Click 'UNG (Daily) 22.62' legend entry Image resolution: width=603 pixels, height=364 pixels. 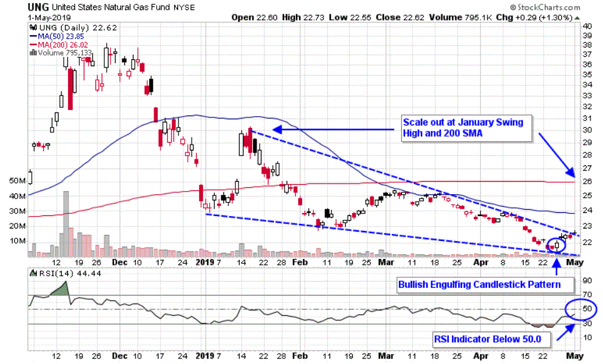click(x=78, y=27)
